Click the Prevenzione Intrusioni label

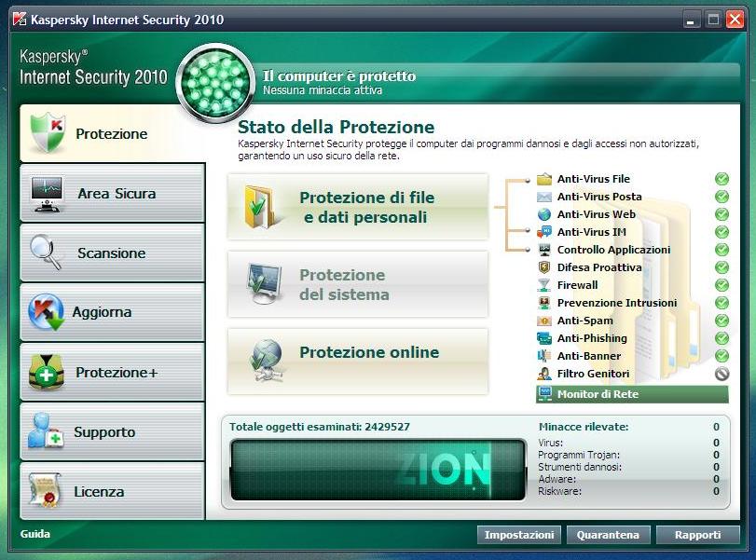pyautogui.click(x=617, y=303)
